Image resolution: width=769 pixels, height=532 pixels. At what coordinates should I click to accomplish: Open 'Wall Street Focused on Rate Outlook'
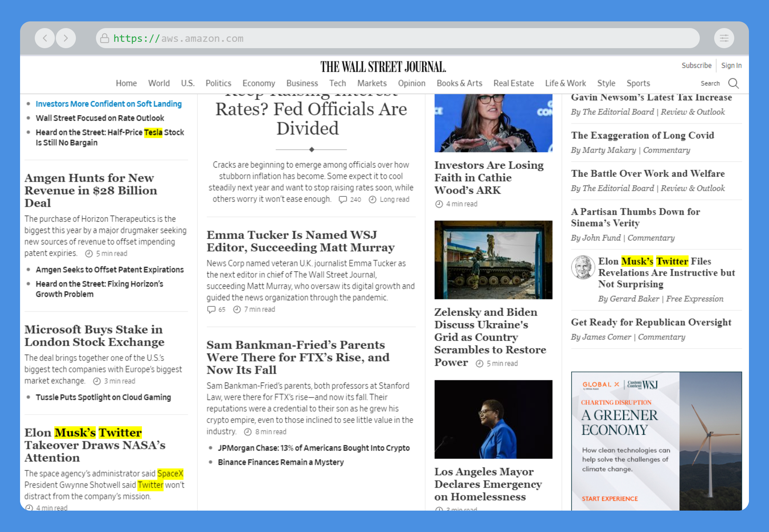pyautogui.click(x=100, y=118)
